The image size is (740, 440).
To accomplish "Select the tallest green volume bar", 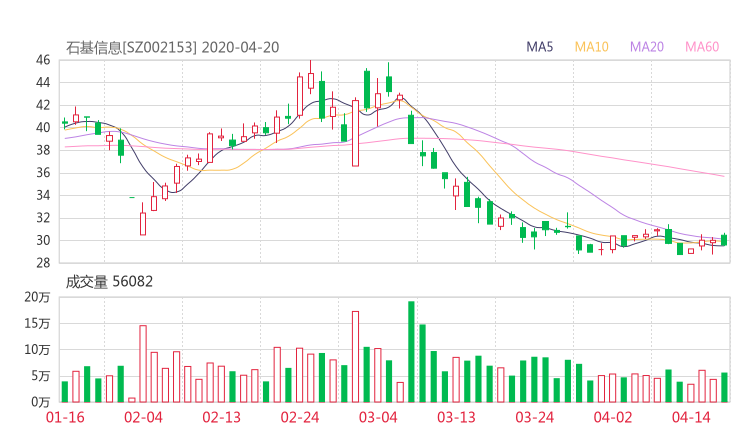I will (x=412, y=352).
